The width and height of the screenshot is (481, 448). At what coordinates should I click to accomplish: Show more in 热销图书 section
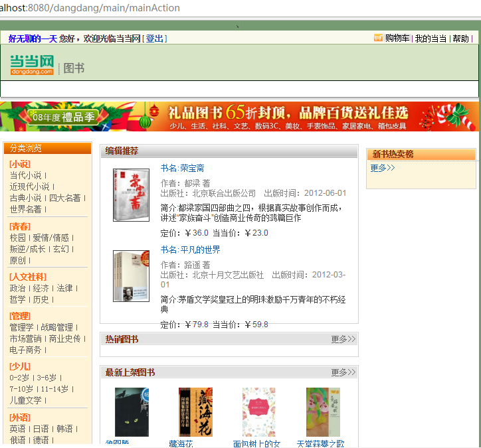pyautogui.click(x=343, y=339)
